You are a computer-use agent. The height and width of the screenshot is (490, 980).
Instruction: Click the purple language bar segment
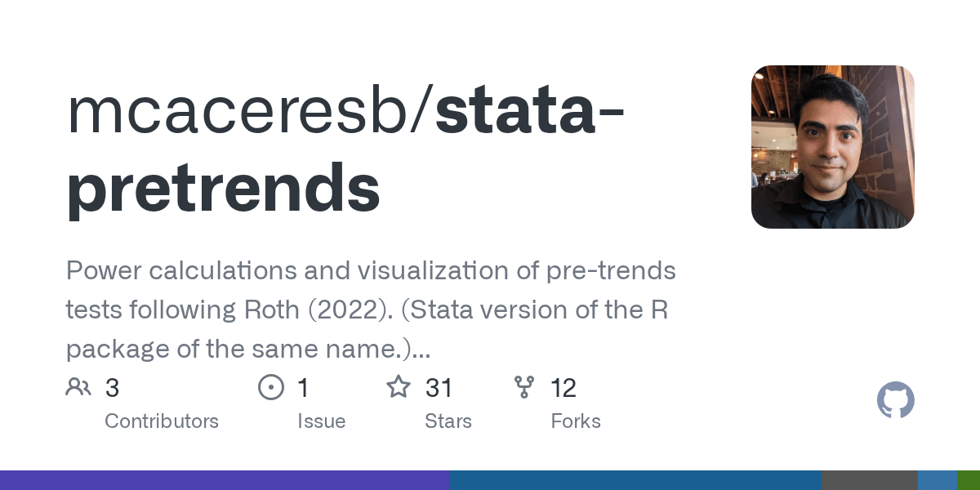(x=225, y=480)
